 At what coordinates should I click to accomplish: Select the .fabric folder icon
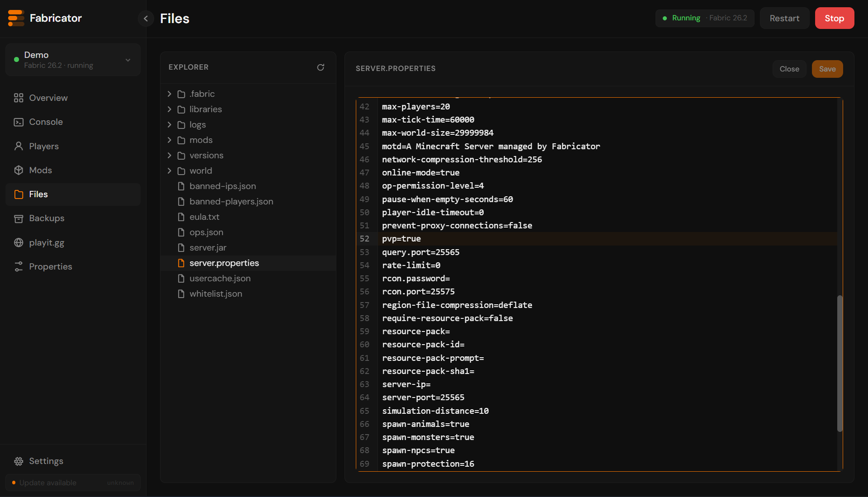click(181, 94)
